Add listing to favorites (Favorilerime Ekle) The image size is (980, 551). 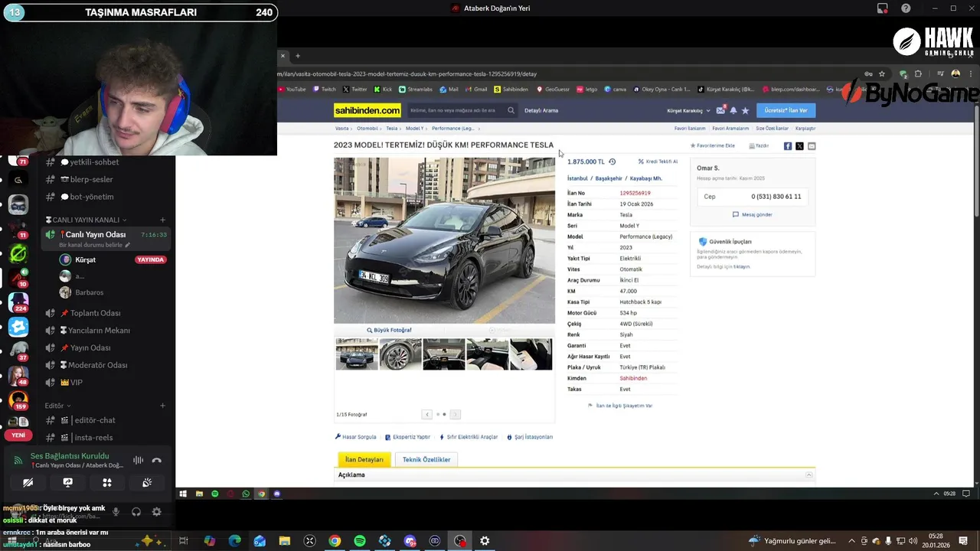coord(713,145)
